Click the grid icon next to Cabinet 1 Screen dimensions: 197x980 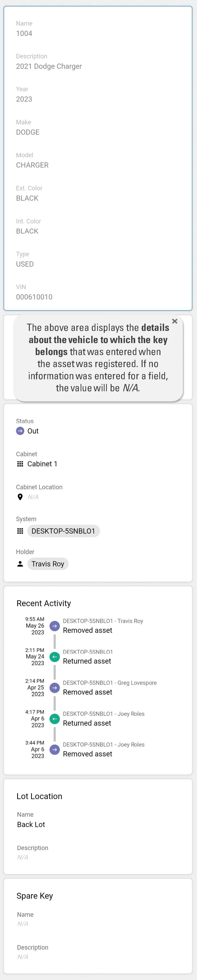coord(20,464)
